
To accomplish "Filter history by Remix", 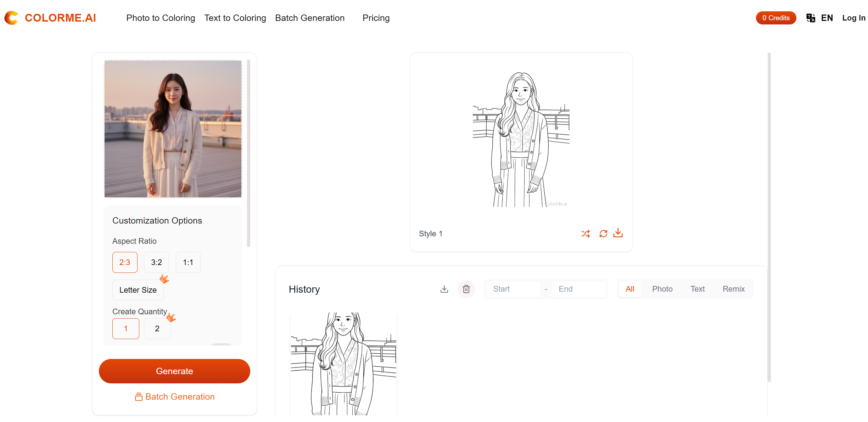I will pyautogui.click(x=734, y=289).
